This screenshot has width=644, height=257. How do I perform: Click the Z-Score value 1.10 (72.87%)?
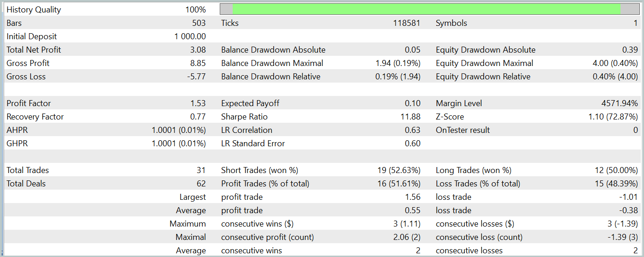point(613,117)
